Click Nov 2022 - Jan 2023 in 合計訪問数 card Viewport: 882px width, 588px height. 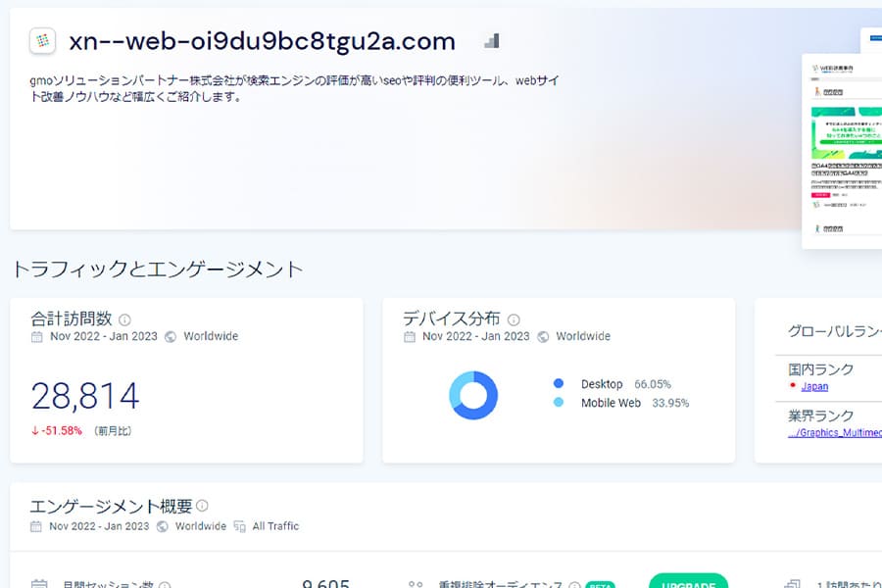[x=104, y=336]
